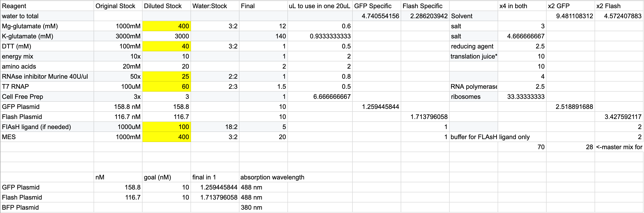Click the "GFP Specific" header cell
The image size is (644, 213).
point(376,6)
